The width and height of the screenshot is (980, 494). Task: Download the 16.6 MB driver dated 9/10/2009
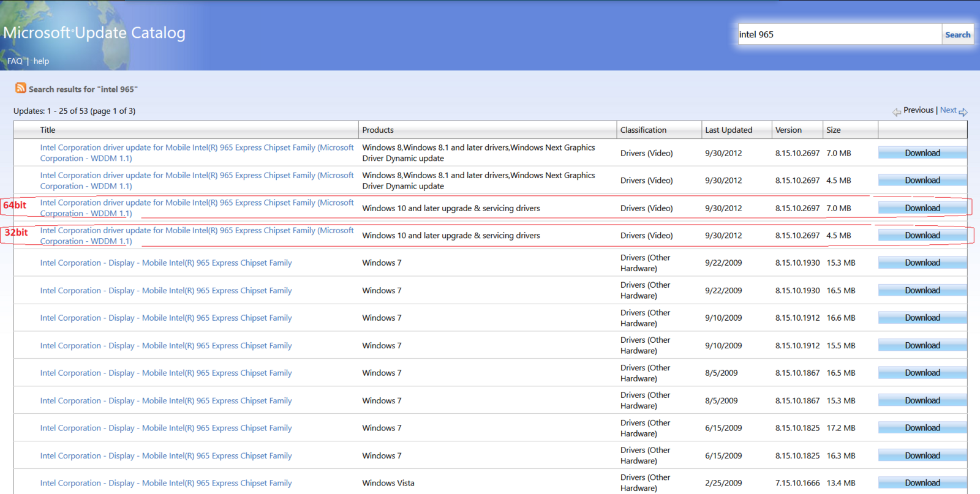pyautogui.click(x=922, y=318)
